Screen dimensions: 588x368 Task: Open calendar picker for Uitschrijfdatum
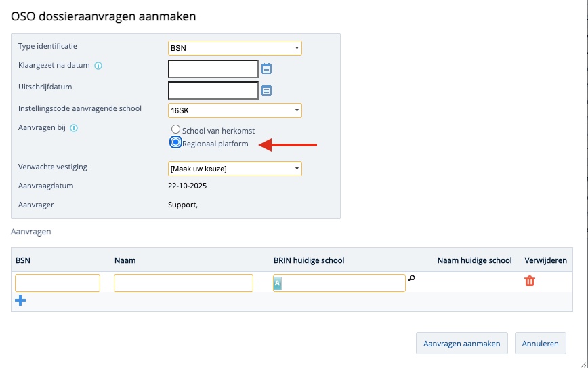(267, 90)
